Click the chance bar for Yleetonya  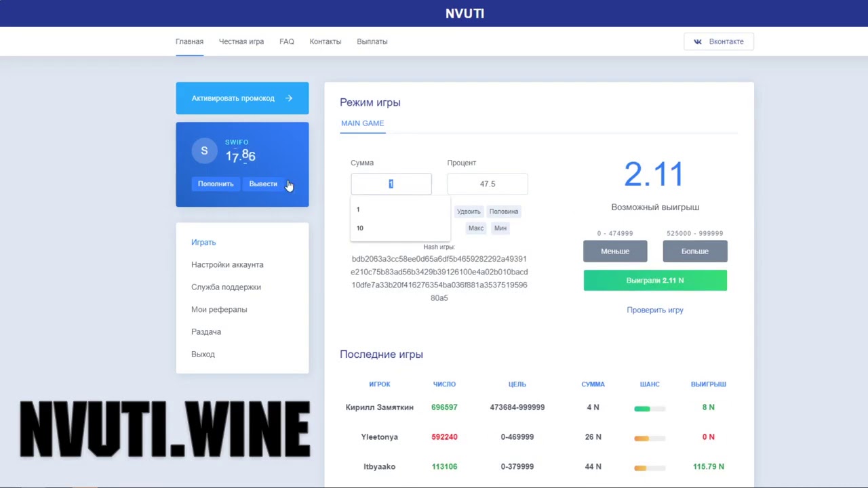click(x=650, y=439)
